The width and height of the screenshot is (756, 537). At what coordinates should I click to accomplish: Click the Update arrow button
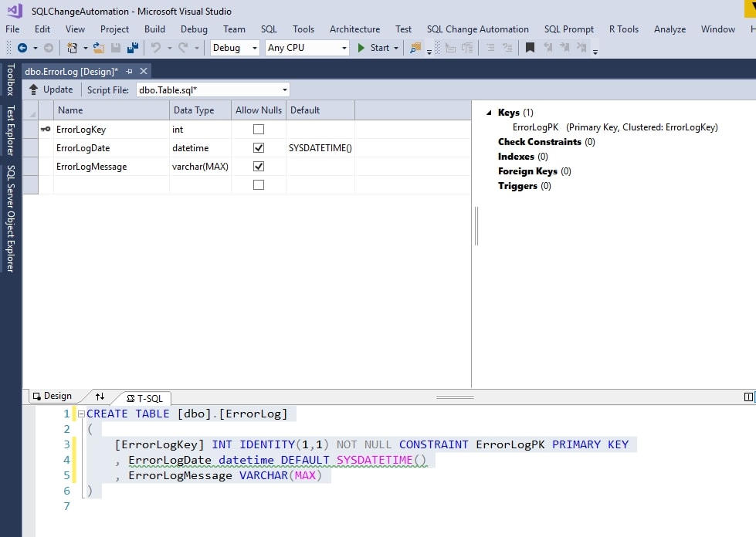(51, 89)
